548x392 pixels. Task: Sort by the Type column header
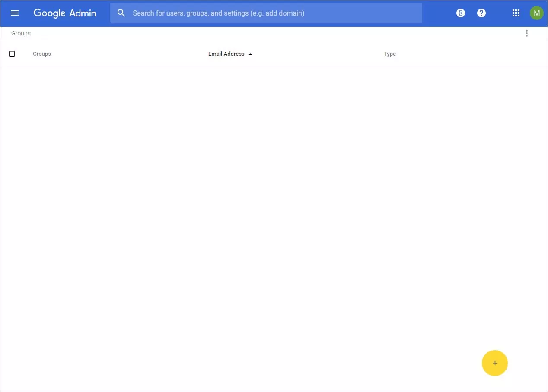[x=390, y=54]
